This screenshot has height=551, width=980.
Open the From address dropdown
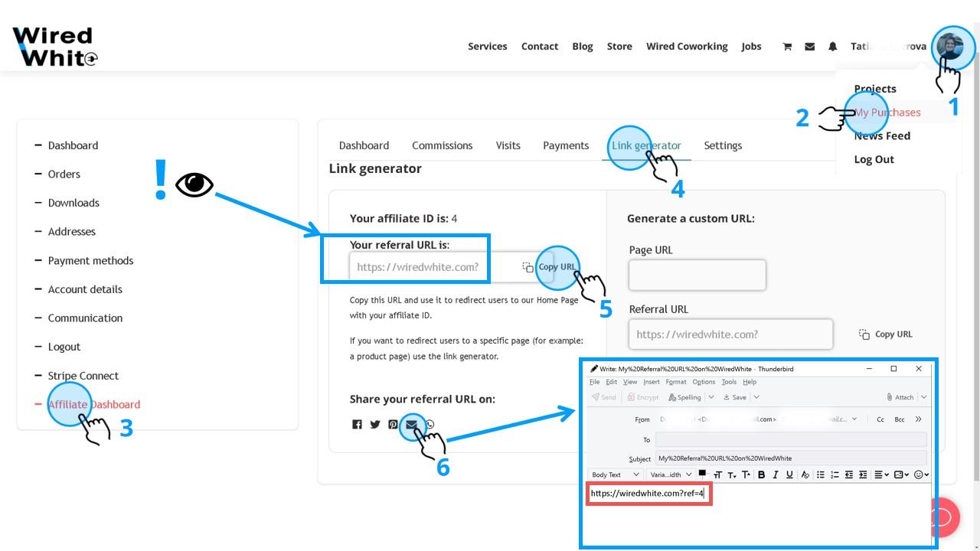(854, 419)
